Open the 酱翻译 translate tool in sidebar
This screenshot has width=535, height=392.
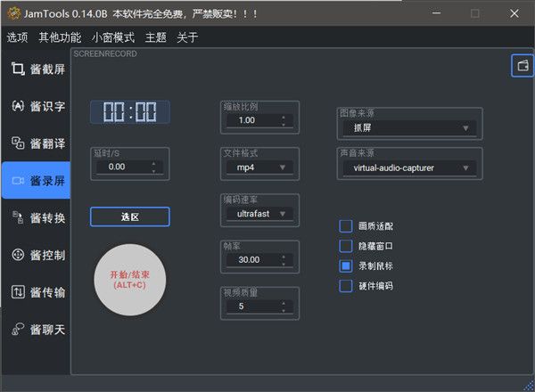pyautogui.click(x=36, y=143)
